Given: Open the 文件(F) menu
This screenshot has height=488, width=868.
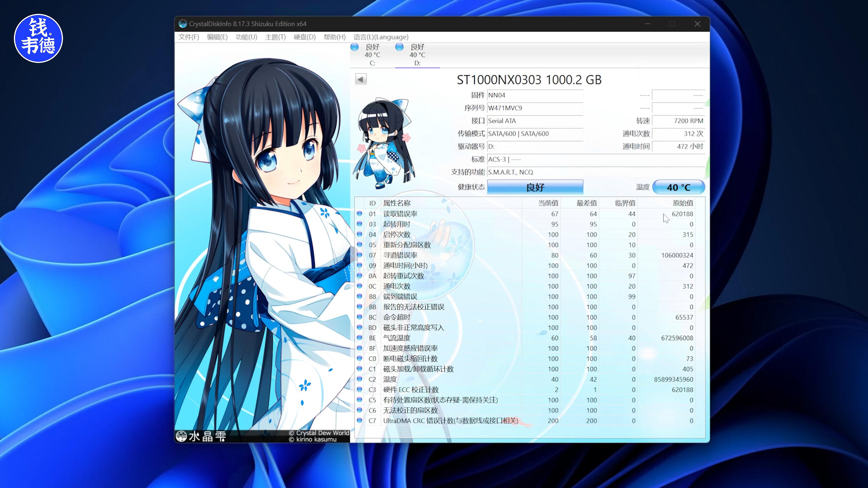Looking at the screenshot, I should pyautogui.click(x=188, y=37).
